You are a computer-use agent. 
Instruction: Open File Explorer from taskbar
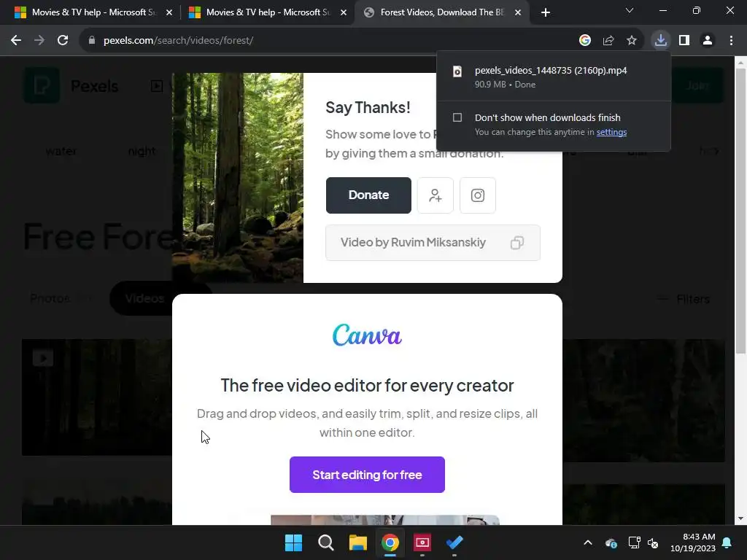coord(357,542)
